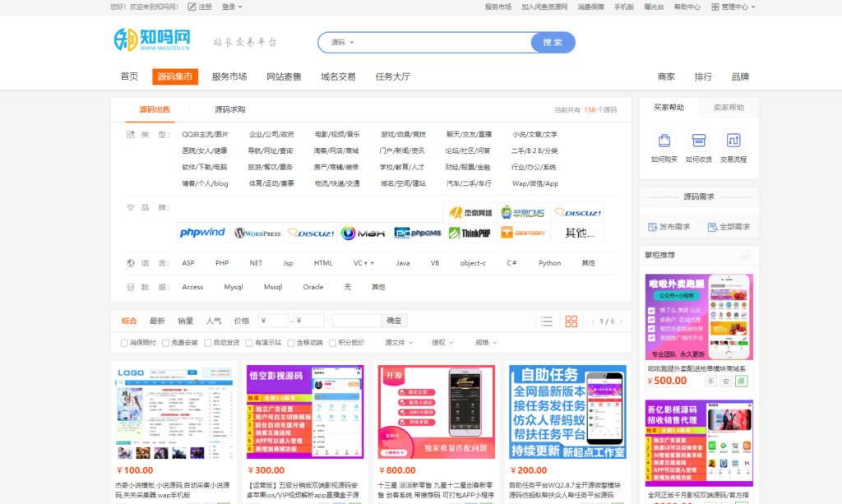Switch to grid view layout icon

point(571,321)
